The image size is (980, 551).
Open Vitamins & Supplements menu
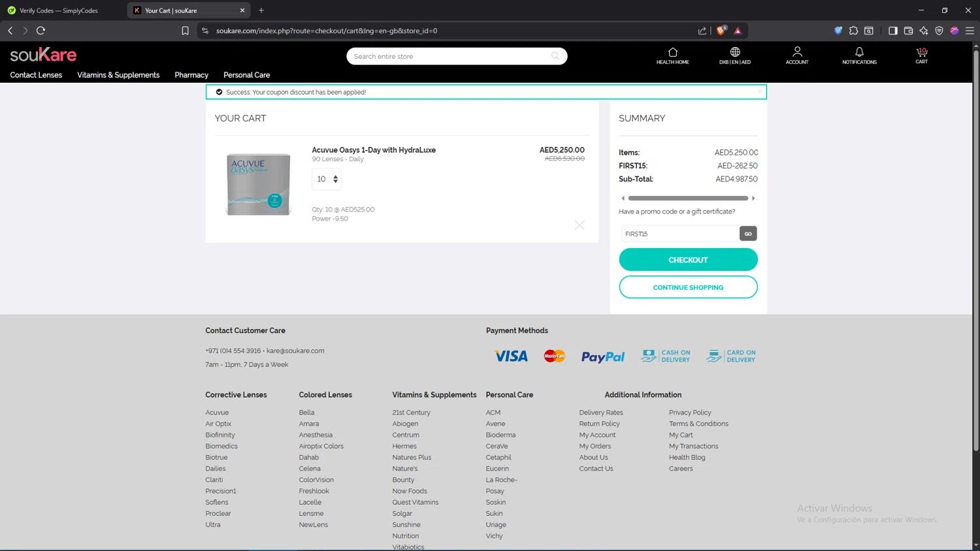[118, 75]
